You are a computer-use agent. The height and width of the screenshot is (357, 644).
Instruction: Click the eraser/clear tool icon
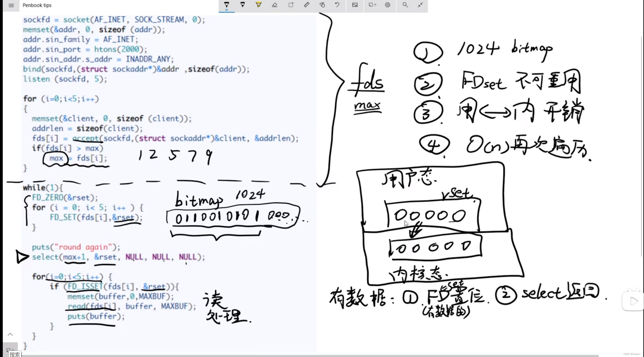pos(275,5)
